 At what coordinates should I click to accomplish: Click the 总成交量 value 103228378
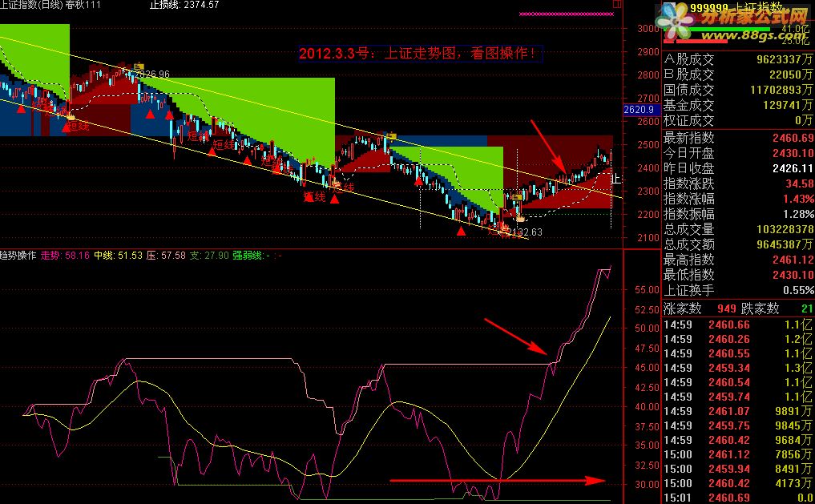coord(785,229)
